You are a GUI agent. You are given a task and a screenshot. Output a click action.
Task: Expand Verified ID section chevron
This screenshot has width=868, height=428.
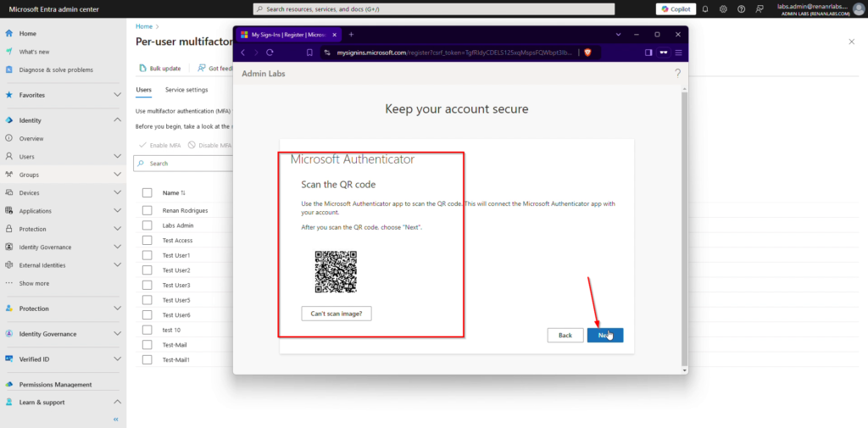click(117, 359)
